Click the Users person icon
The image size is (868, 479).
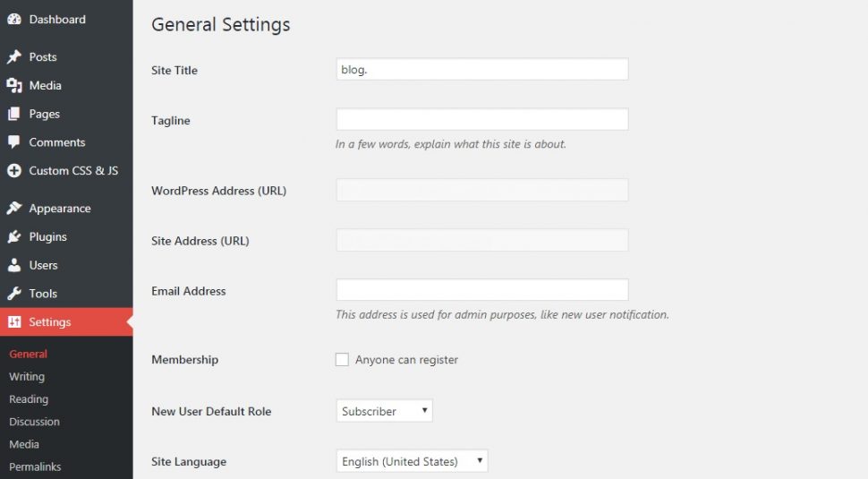point(13,265)
